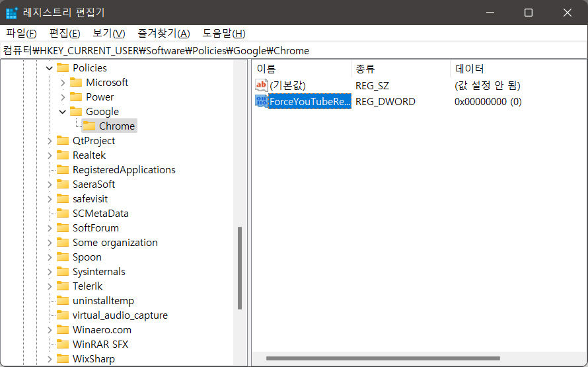Collapse the Google key
The height and width of the screenshot is (367, 588).
point(63,112)
